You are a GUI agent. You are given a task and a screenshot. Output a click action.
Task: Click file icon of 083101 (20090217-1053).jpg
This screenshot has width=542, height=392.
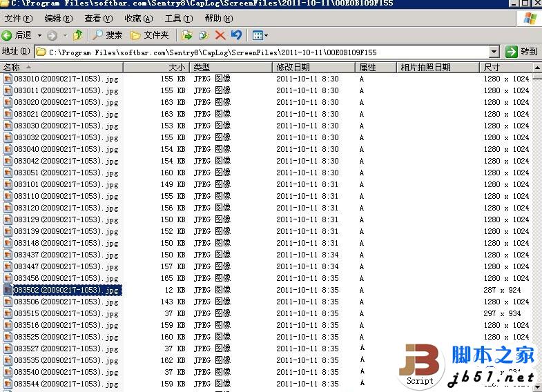[x=8, y=184]
